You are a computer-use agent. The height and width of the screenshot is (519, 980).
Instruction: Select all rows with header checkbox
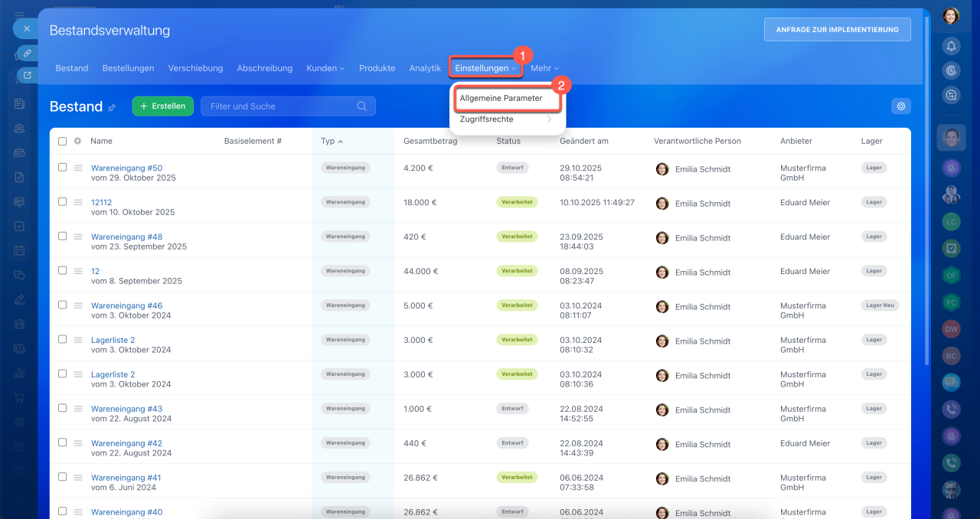click(63, 141)
